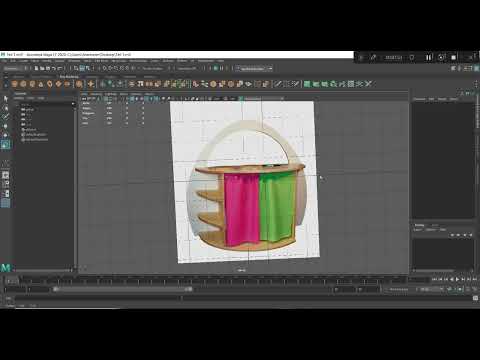Click the Undo icon in status line
The image size is (480, 360).
54,68
